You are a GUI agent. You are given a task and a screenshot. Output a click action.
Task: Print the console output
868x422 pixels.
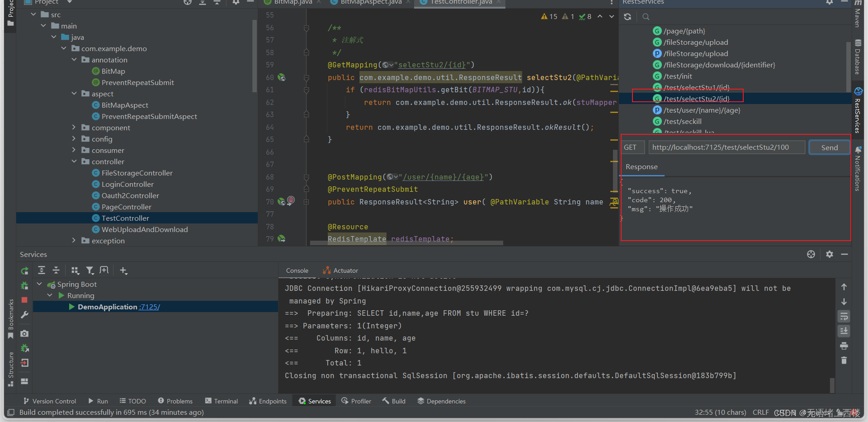click(844, 346)
